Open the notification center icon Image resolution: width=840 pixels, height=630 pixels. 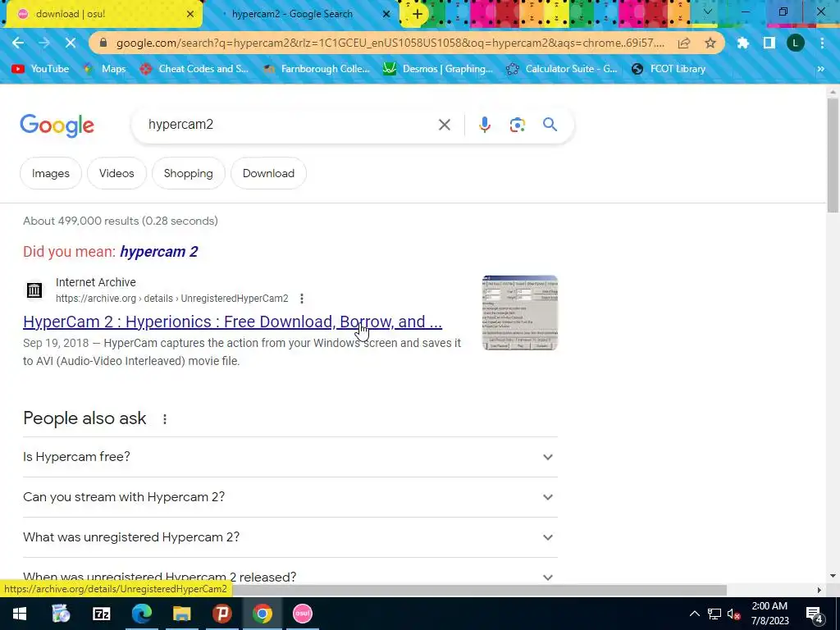click(x=815, y=614)
